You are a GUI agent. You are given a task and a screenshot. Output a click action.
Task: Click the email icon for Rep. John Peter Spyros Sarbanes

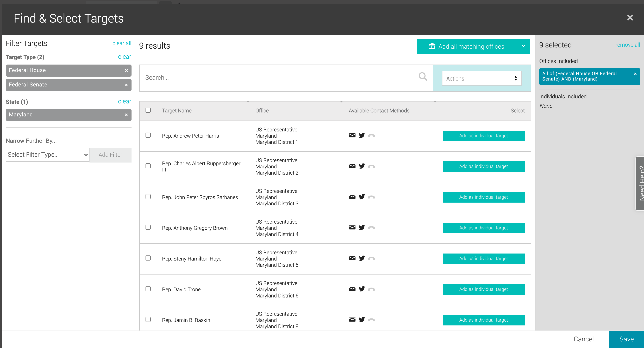coord(352,197)
